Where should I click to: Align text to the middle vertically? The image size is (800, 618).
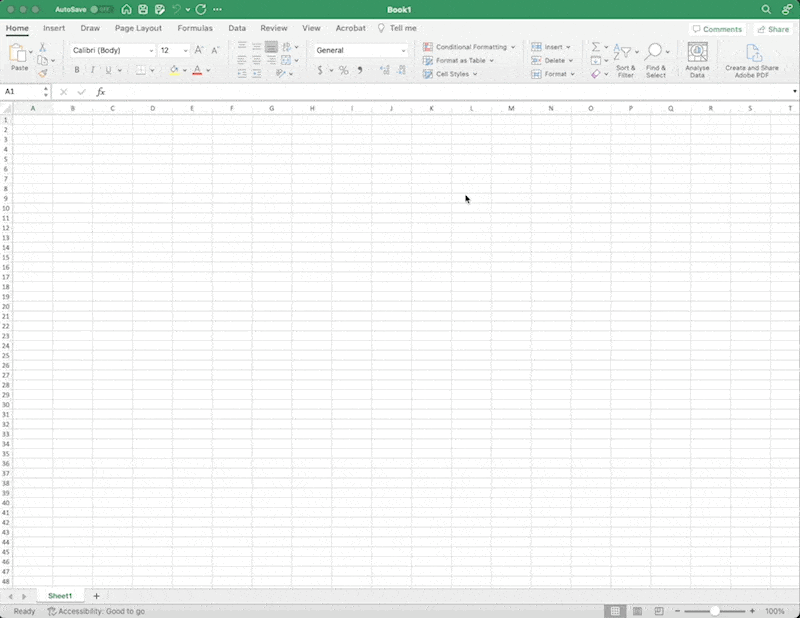click(x=257, y=46)
